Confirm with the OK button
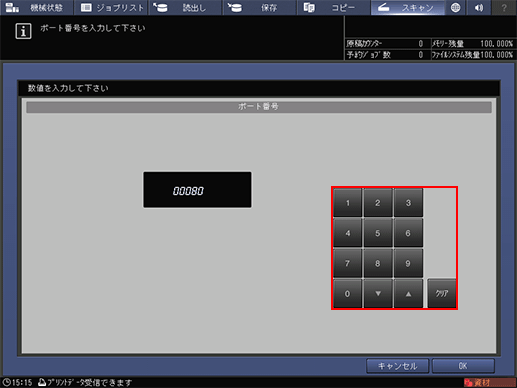Screen dimensions: 517x388 click(463, 366)
